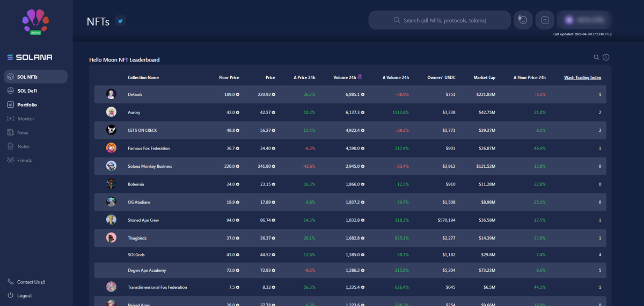Screen dimensions: 644x306
Task: Click the waving smiley face icon
Action: (x=523, y=20)
